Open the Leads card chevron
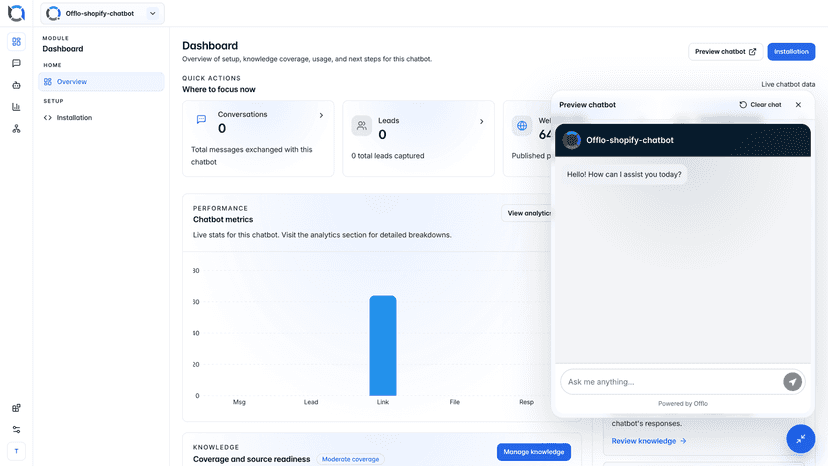 tap(482, 122)
